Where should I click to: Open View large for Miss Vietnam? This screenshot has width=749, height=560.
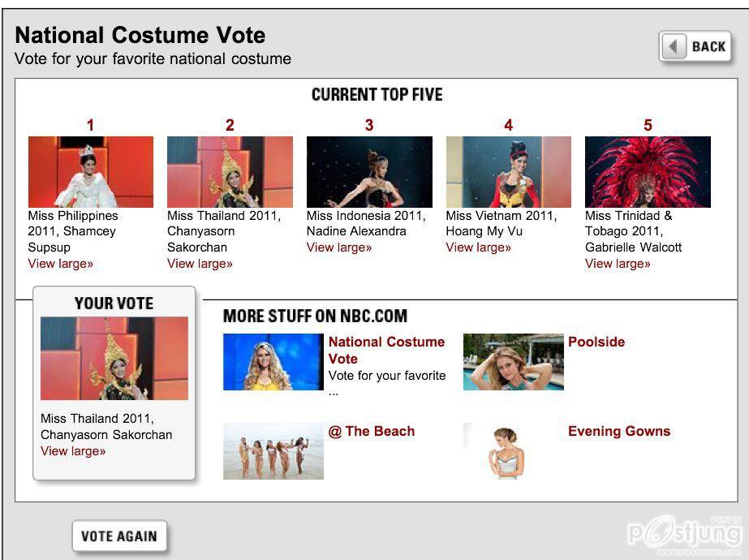tap(479, 248)
